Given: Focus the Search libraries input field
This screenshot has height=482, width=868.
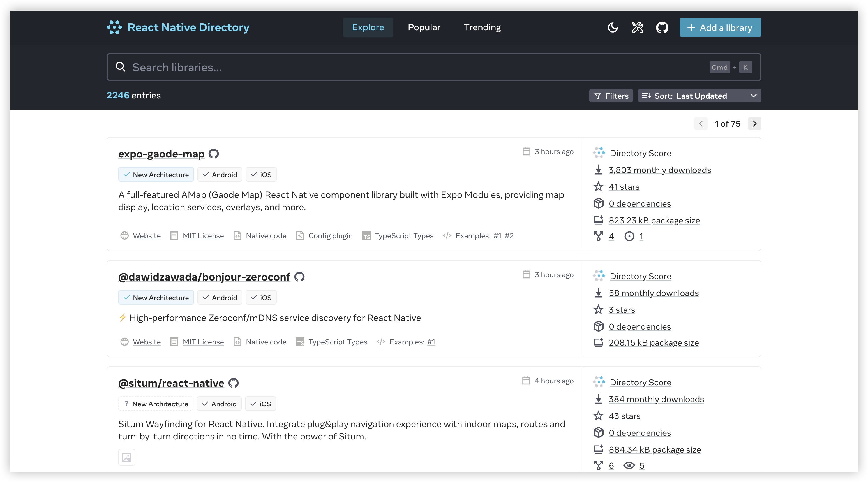Looking at the screenshot, I should [x=404, y=67].
